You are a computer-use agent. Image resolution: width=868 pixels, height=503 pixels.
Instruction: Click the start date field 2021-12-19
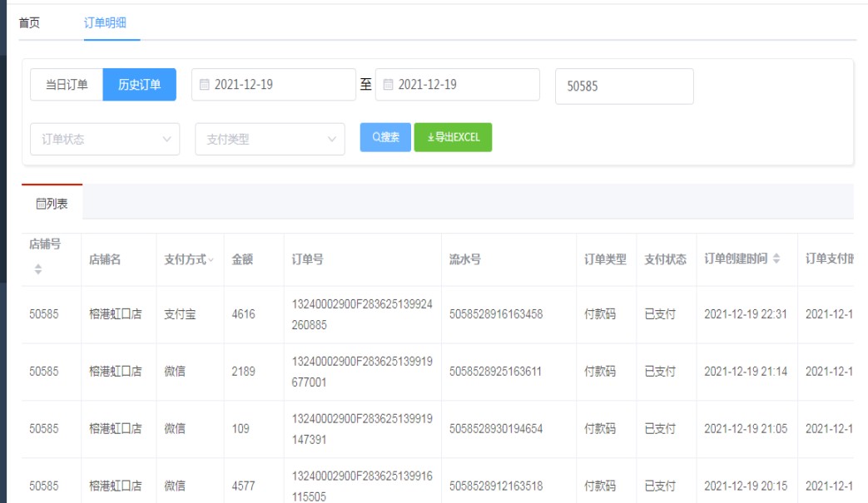point(275,85)
